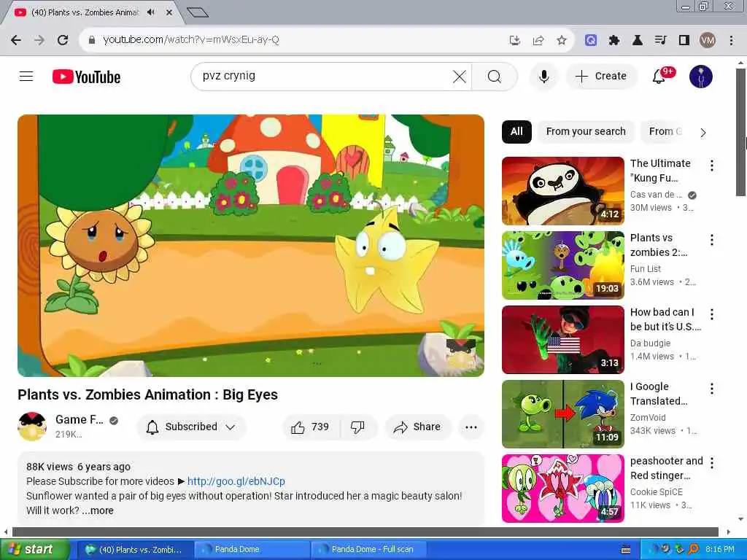Open on-screen keyboard tray icon
Viewport: 747px width, 560px height.
coord(626,550)
